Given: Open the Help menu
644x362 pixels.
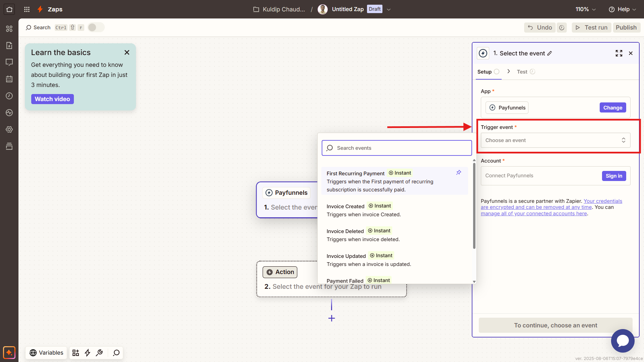Looking at the screenshot, I should pos(622,9).
